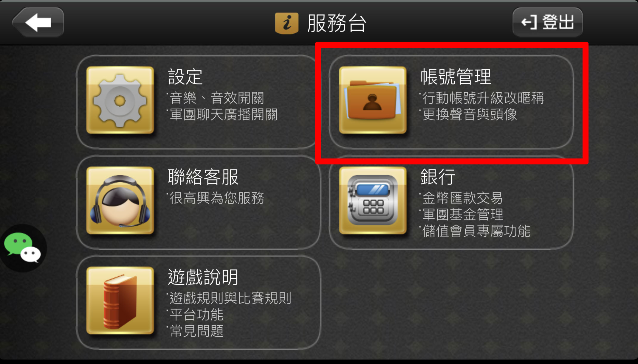The image size is (638, 364).
Task: Select the 設定 title text
Action: pos(185,77)
